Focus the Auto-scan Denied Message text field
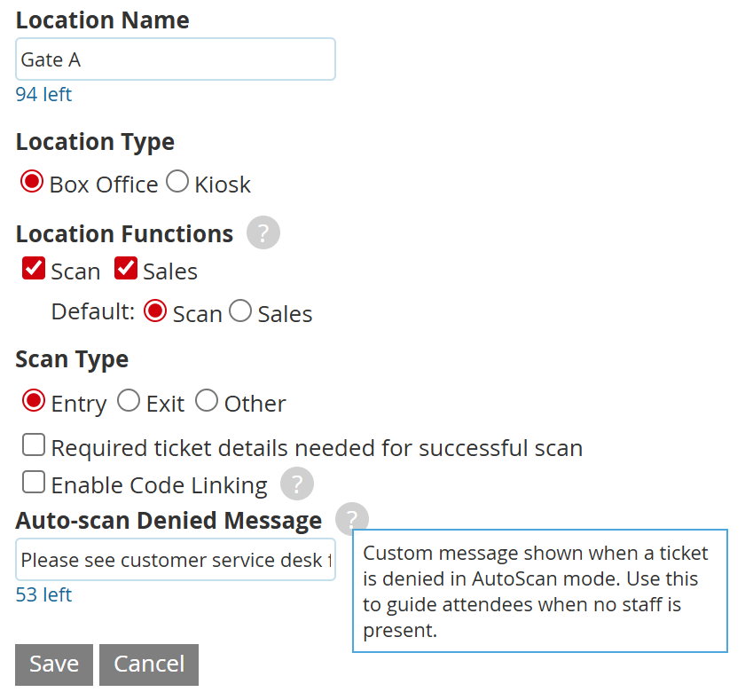 point(176,560)
